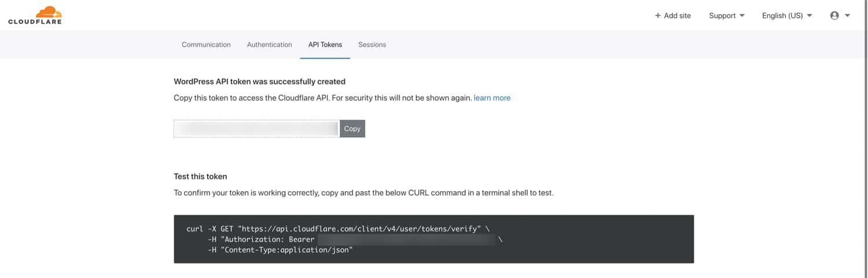Screen dimensions: 868x278
Task: Select the API Tokens tab
Action: coord(325,45)
